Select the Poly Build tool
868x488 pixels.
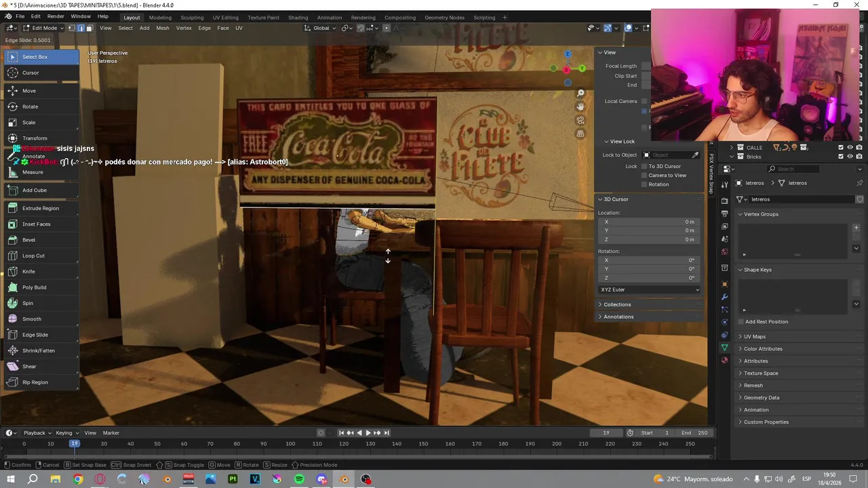point(41,287)
